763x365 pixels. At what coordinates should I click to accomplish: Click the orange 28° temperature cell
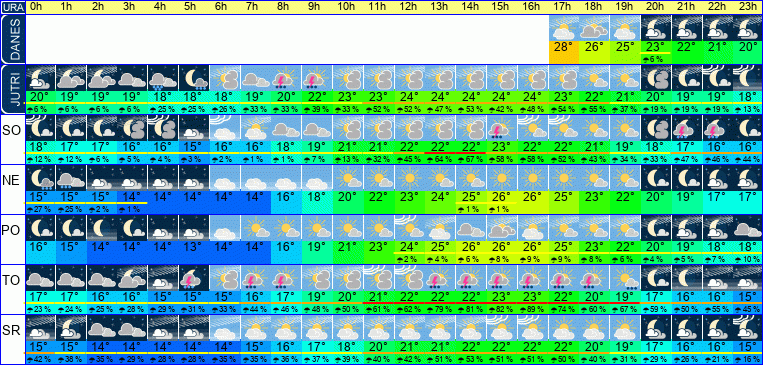(564, 52)
